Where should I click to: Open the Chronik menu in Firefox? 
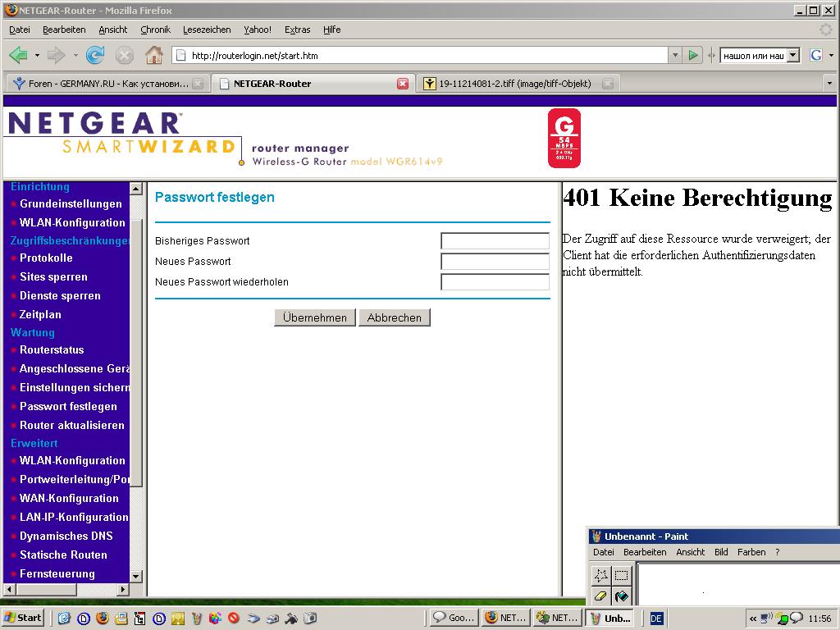pyautogui.click(x=155, y=30)
